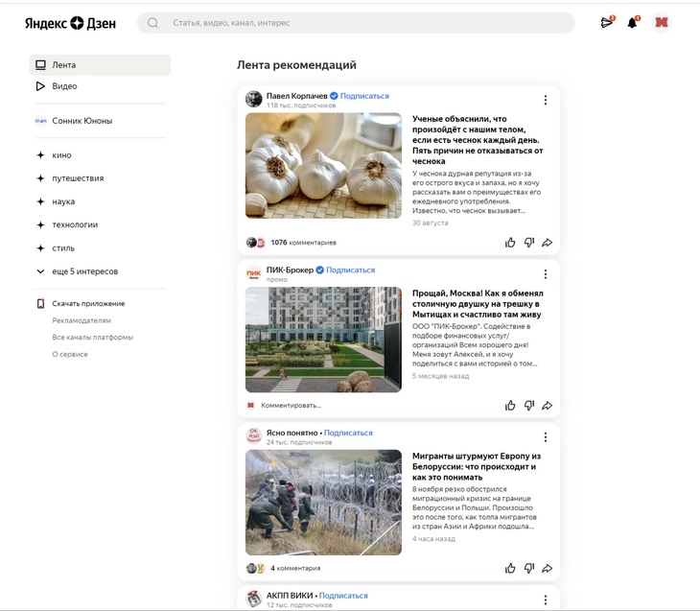
Task: Open options menu for ПИК-Брокер post
Action: (545, 274)
